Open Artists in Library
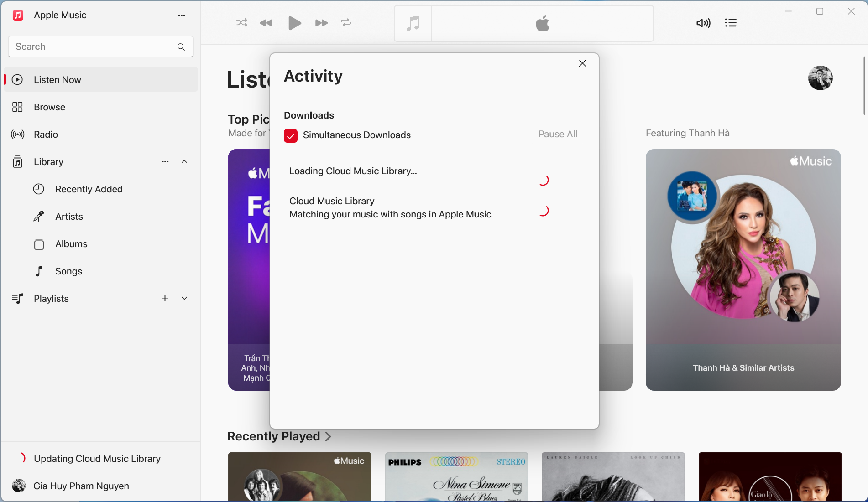 point(101,217)
